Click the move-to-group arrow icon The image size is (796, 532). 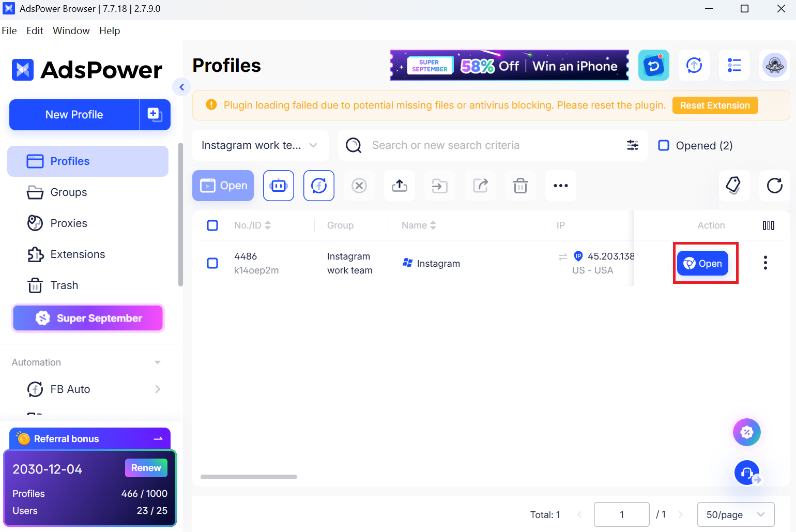click(x=440, y=186)
